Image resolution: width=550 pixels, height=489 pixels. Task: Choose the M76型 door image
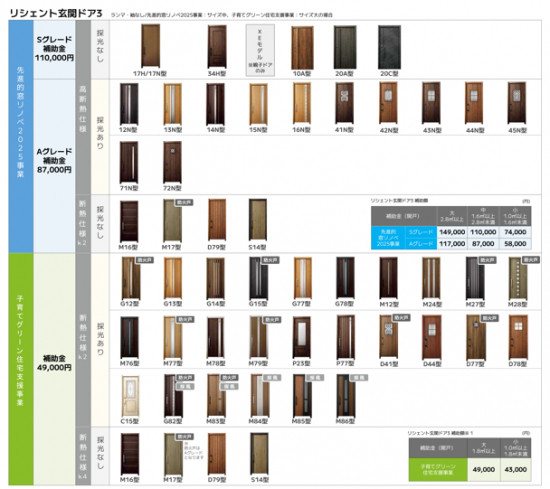click(129, 337)
